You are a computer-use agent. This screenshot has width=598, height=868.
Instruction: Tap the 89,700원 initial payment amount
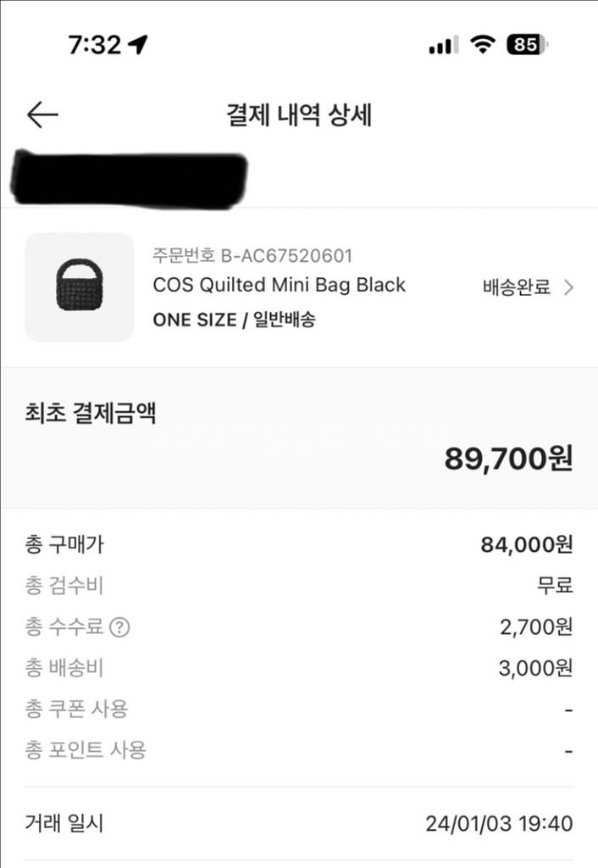click(508, 459)
